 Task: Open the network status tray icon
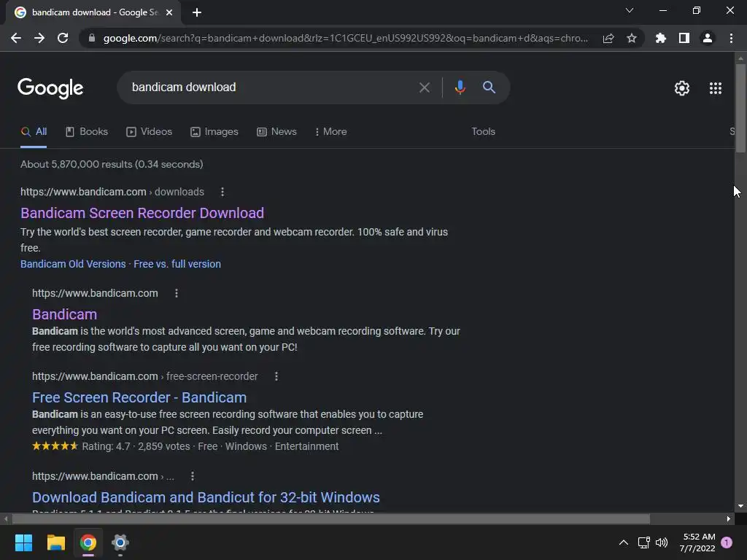[643, 542]
